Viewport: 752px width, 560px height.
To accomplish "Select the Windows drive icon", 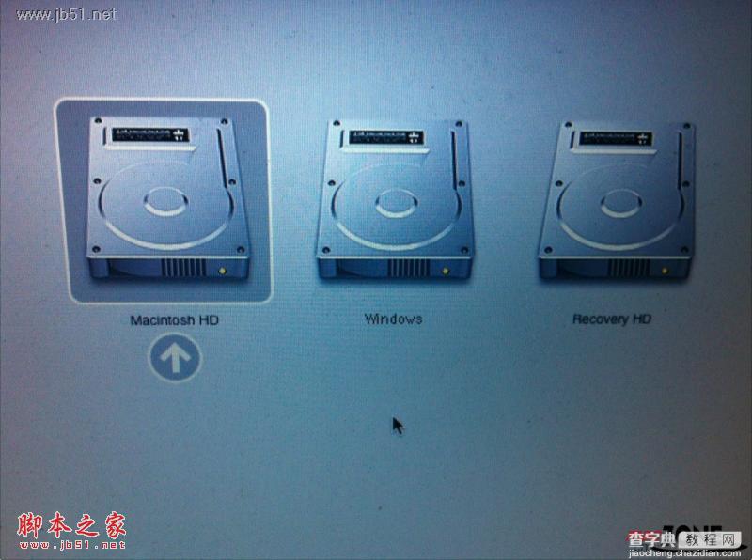I will [395, 199].
